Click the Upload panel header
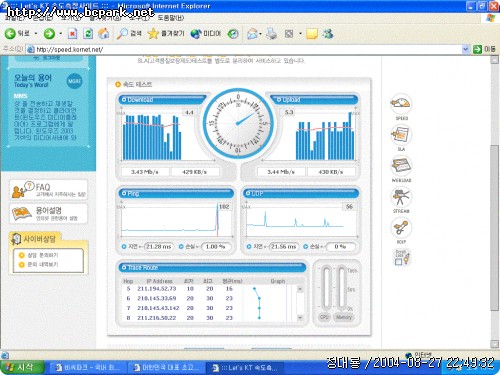The image size is (500, 375). (315, 99)
